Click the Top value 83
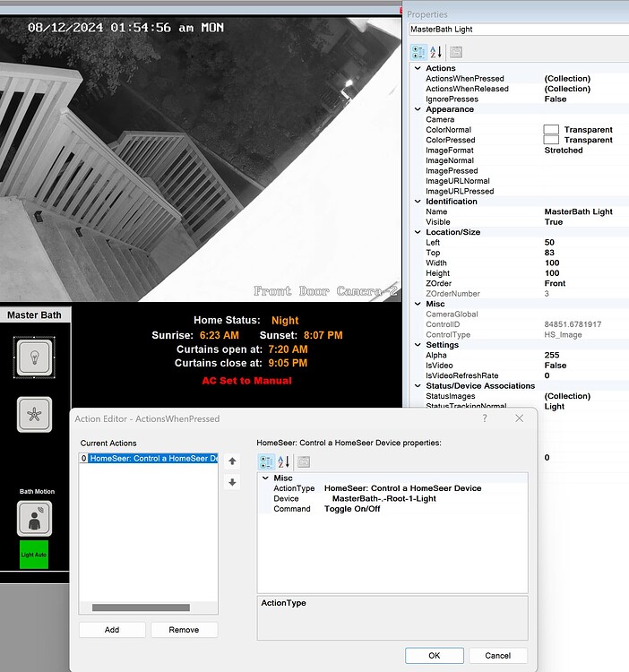The width and height of the screenshot is (629, 672). click(x=549, y=253)
